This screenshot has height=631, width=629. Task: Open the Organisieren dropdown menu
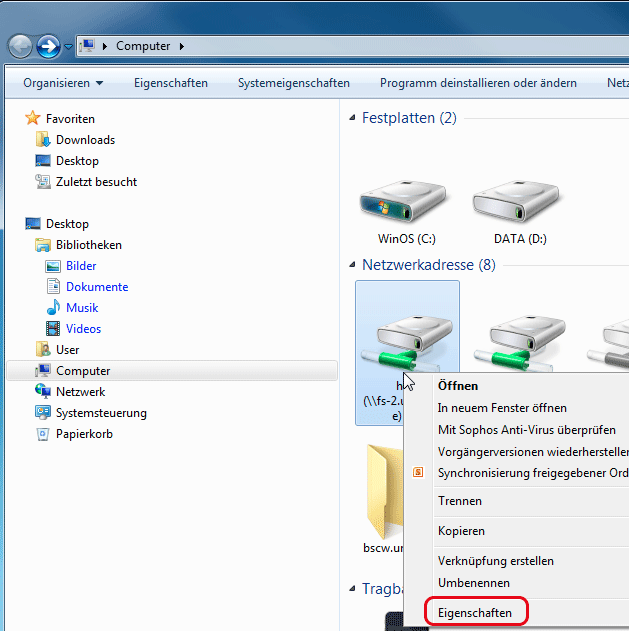coord(63,83)
